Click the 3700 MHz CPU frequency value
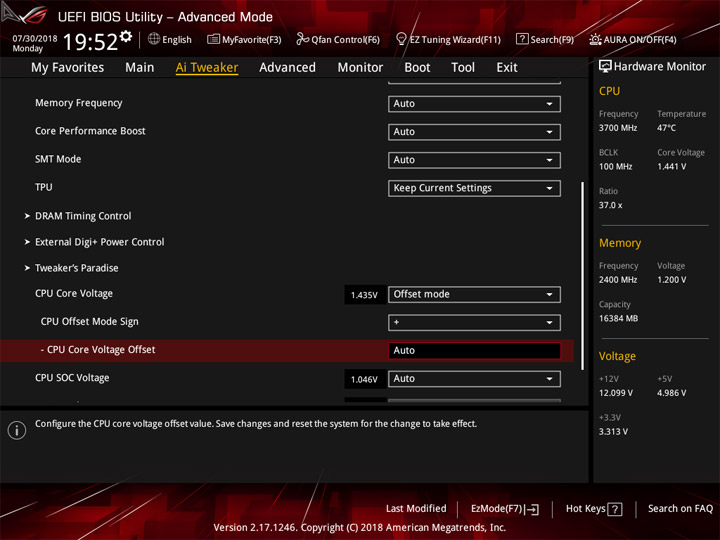Image resolution: width=720 pixels, height=540 pixels. click(x=618, y=128)
